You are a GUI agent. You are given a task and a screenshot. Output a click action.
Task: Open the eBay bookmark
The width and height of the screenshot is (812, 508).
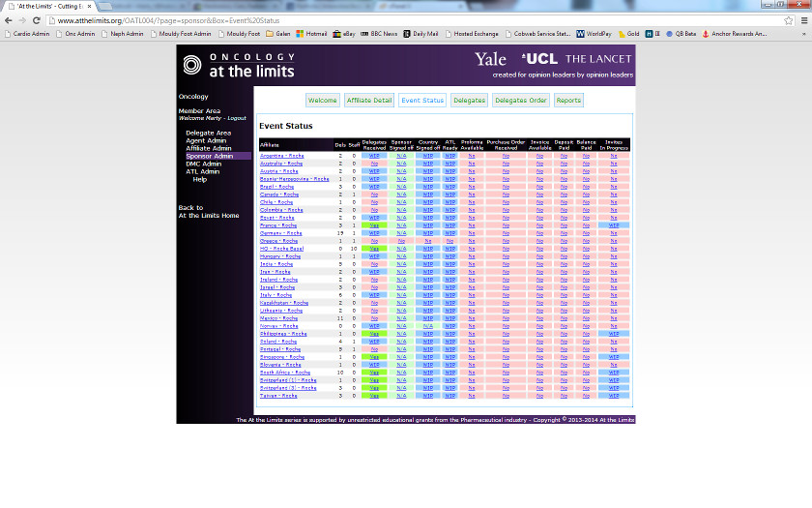(x=344, y=34)
